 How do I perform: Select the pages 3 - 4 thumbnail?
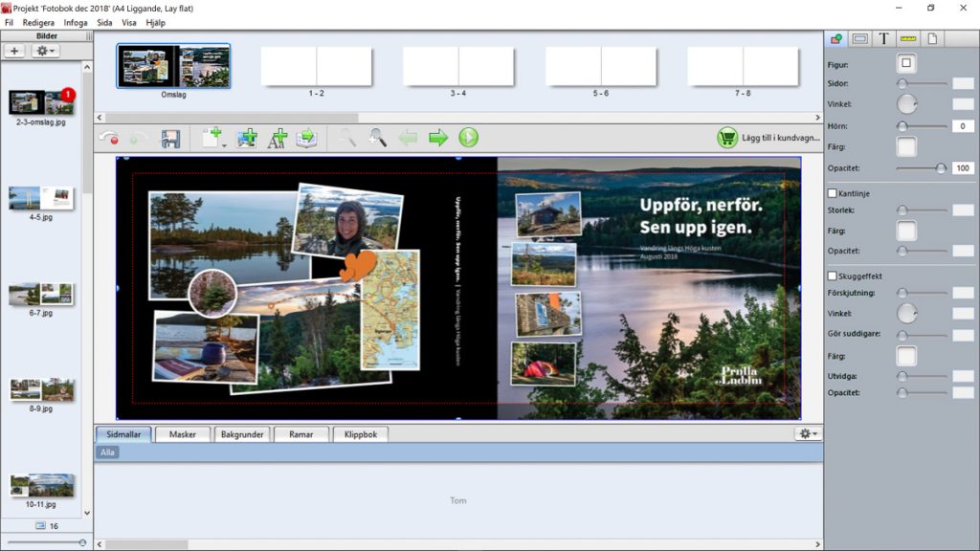pos(458,66)
